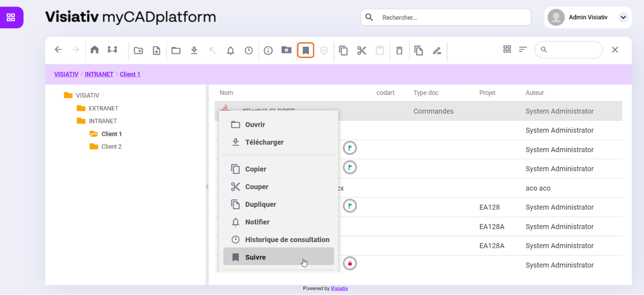Click the pencil rename toolbar icon

coord(437,50)
